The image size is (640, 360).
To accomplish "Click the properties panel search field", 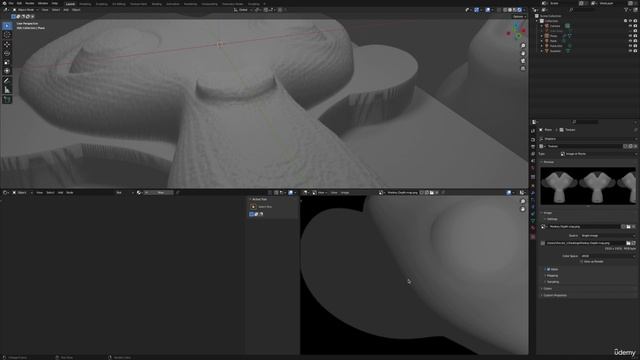I will (x=585, y=122).
